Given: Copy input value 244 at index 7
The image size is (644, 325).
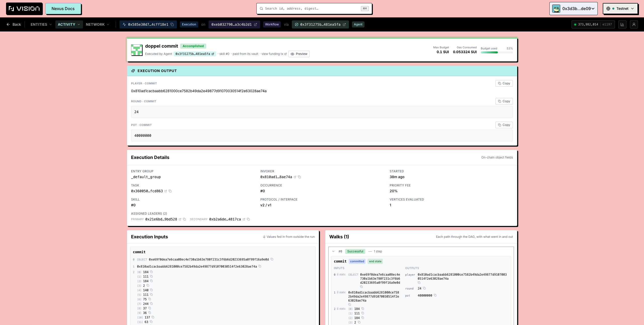Looking at the screenshot, I should point(151,304).
